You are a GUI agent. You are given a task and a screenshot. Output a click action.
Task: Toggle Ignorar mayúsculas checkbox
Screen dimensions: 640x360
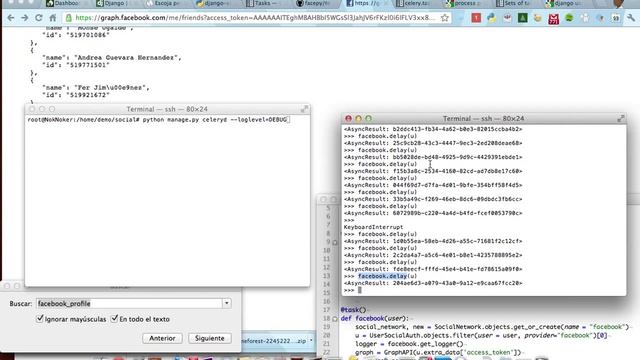(x=40, y=318)
